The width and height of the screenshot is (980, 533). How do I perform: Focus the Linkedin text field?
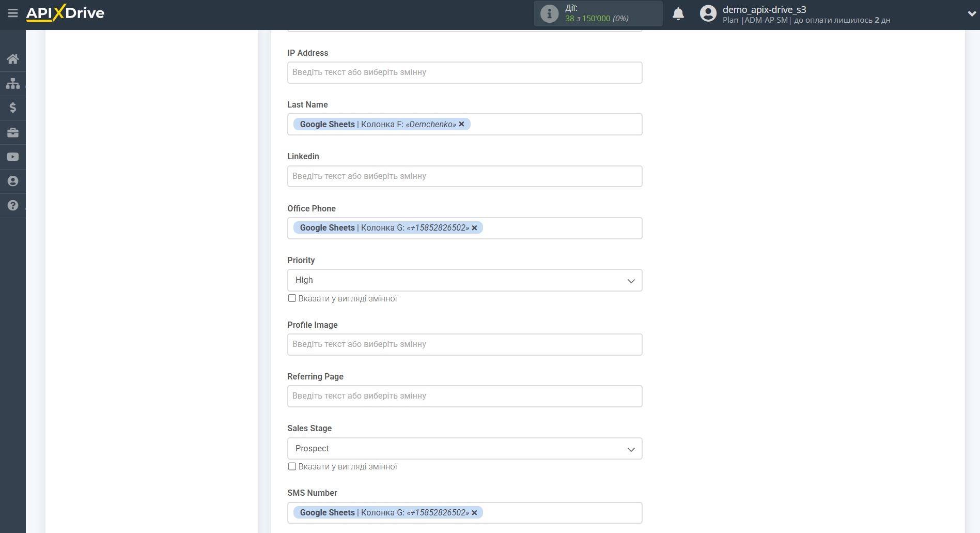[464, 176]
